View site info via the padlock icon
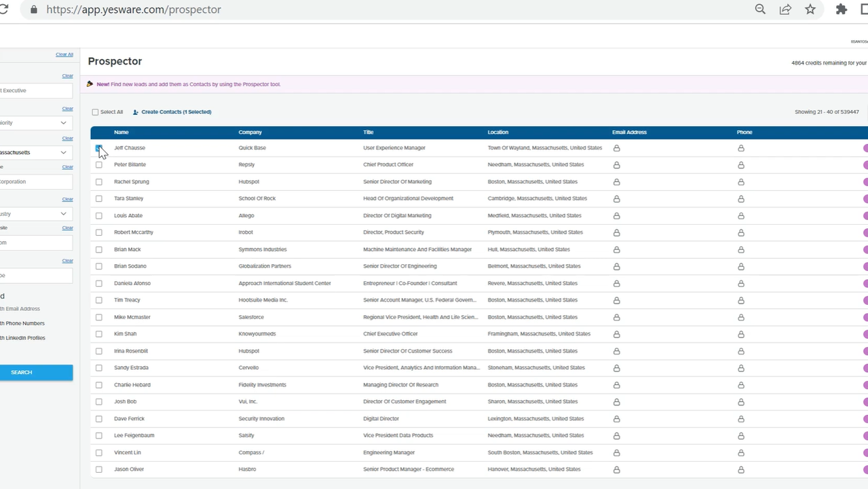Screen dimensions: 868x489 [x=34, y=10]
